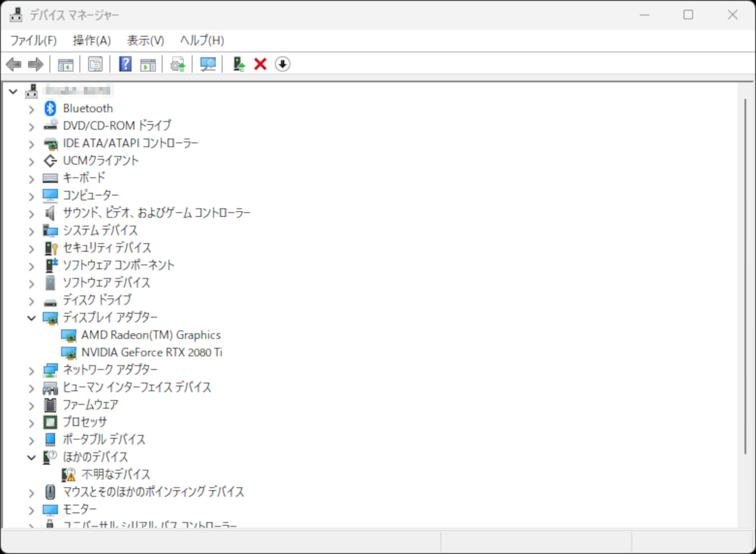Click the Back arrow toolbar button
The width and height of the screenshot is (756, 554).
(14, 64)
